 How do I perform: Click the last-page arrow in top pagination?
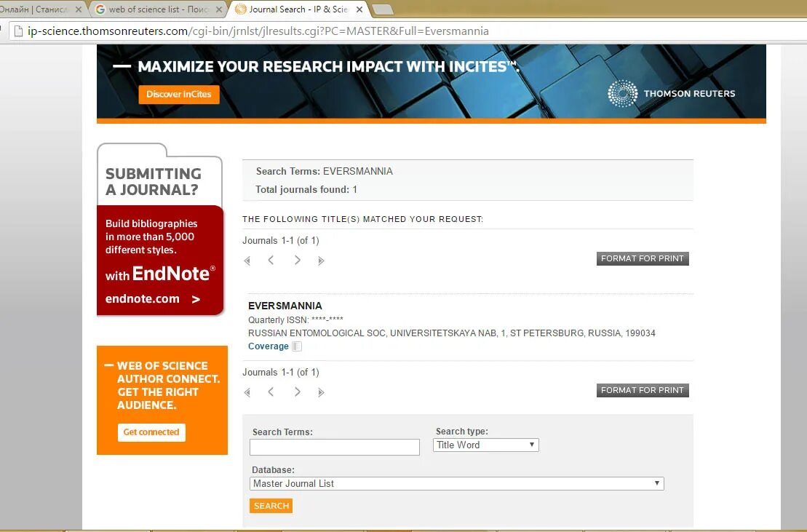[x=321, y=260]
